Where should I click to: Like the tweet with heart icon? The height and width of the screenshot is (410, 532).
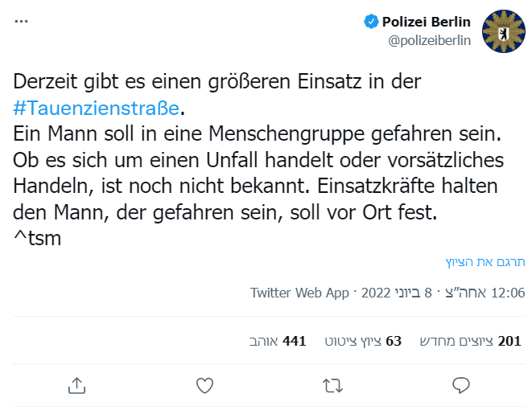click(204, 385)
